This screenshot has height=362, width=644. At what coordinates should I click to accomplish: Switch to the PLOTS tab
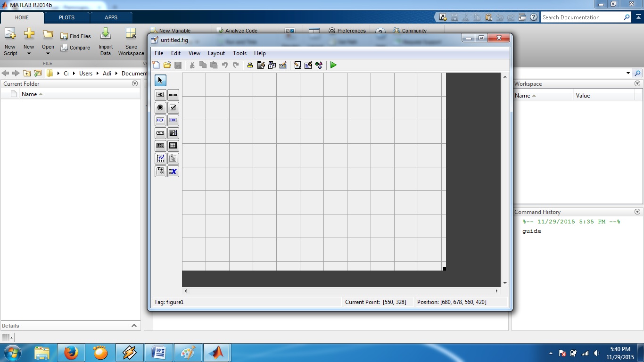(66, 17)
